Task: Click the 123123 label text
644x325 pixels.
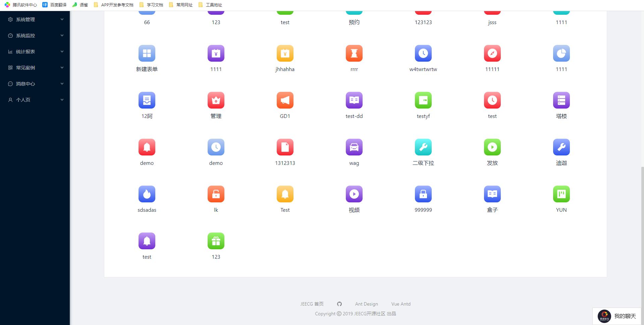Action: 423,22
